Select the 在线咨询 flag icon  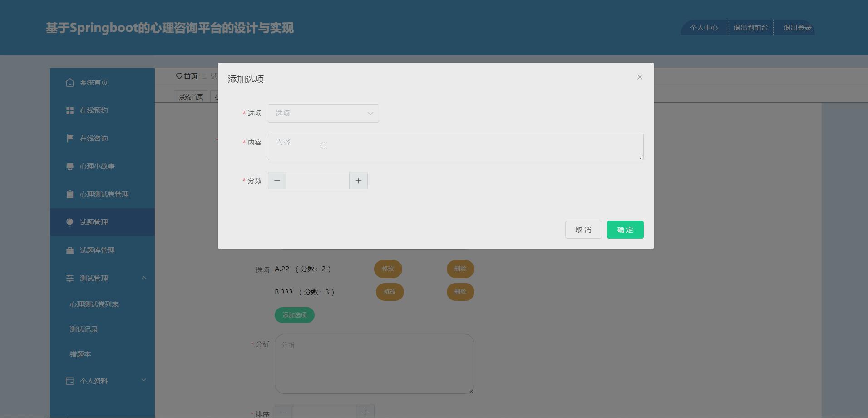coord(69,138)
